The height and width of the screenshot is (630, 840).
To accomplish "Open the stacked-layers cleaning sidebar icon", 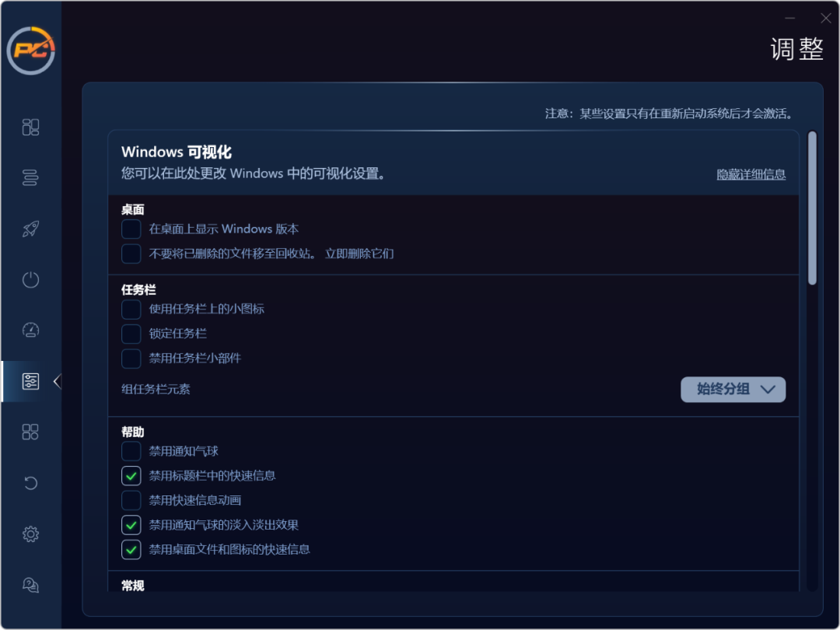I will 30,177.
